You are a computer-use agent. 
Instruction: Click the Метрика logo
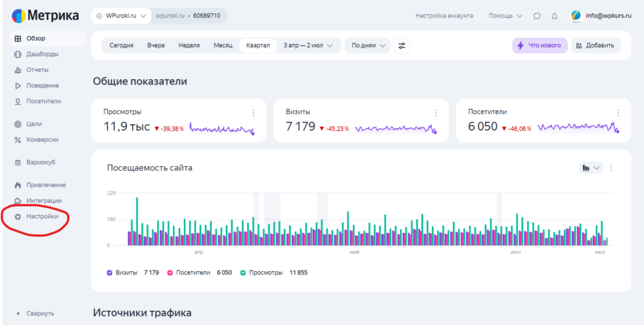click(45, 16)
